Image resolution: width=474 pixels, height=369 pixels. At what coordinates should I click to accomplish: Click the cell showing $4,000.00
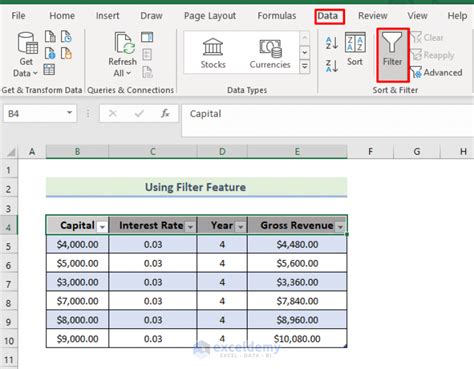point(77,244)
